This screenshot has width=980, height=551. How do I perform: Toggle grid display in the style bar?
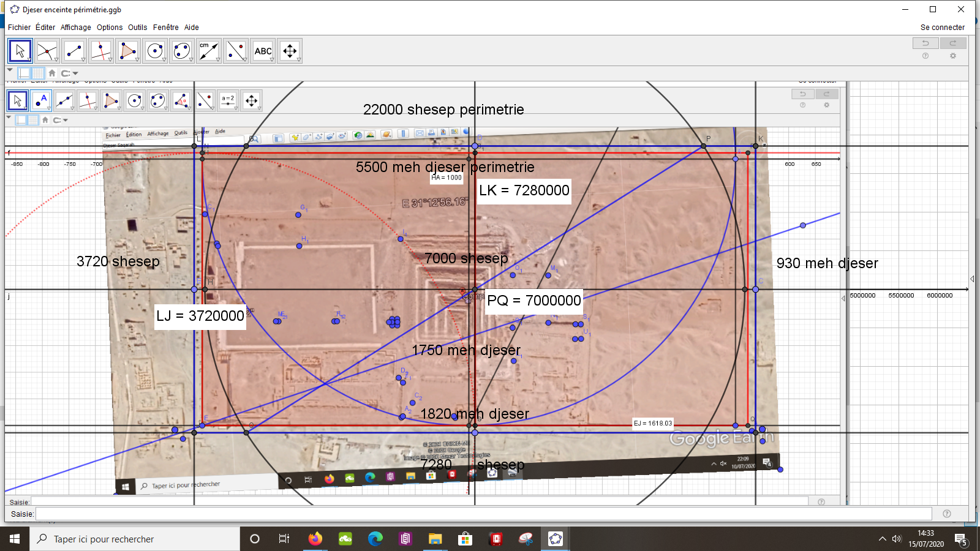coord(38,73)
